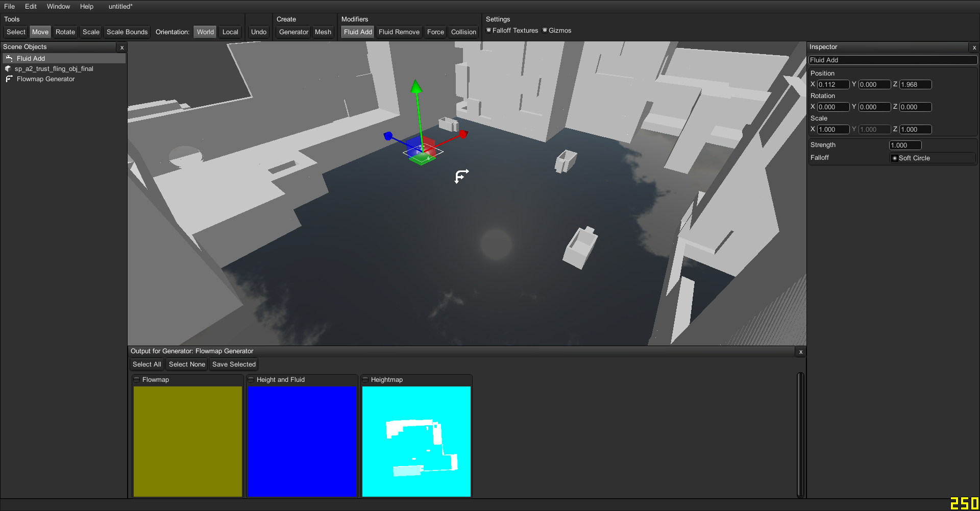980x511 pixels.
Task: Click the olive Flowmap preview thumbnail
Action: [x=188, y=442]
